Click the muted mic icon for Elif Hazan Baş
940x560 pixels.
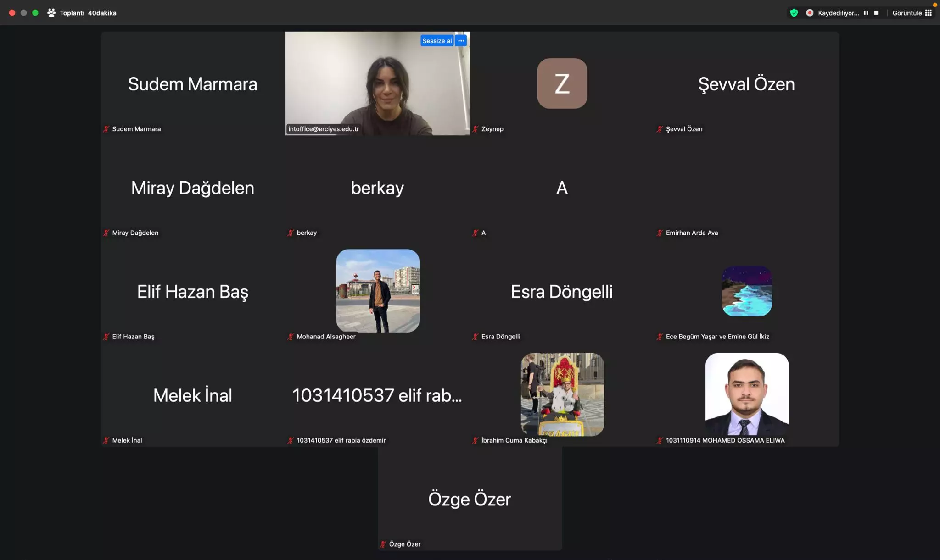(106, 337)
